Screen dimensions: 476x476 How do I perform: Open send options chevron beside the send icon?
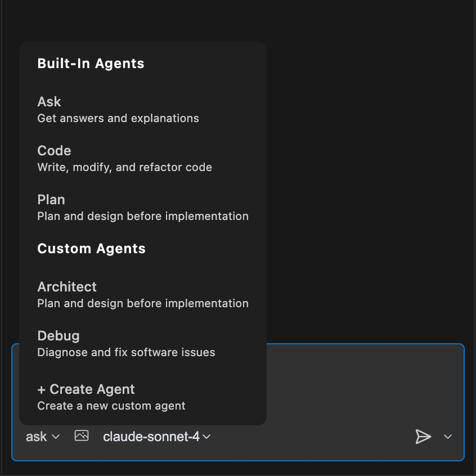pyautogui.click(x=448, y=437)
